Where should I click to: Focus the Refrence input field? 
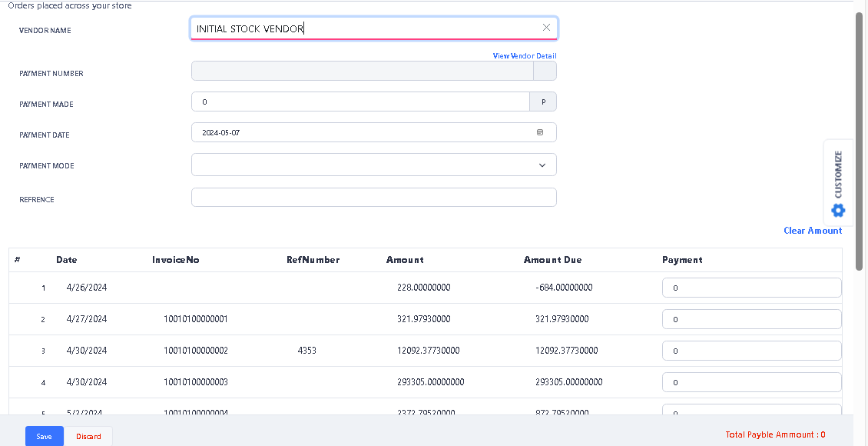coord(373,198)
